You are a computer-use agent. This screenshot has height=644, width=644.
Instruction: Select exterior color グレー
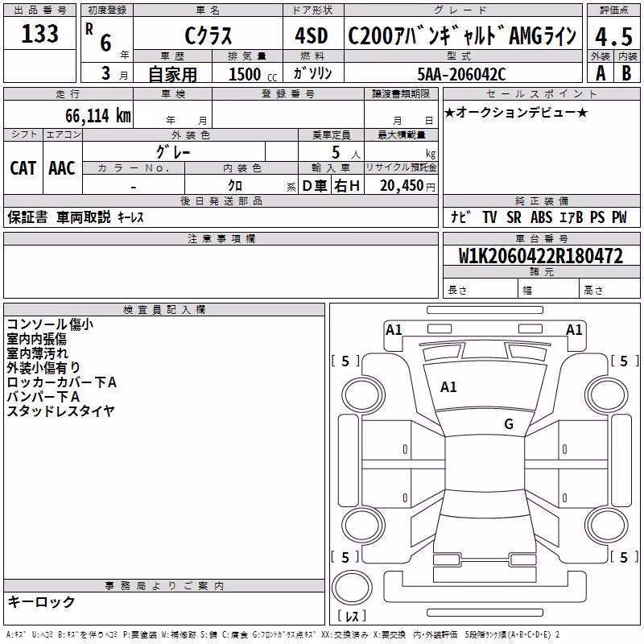click(173, 152)
